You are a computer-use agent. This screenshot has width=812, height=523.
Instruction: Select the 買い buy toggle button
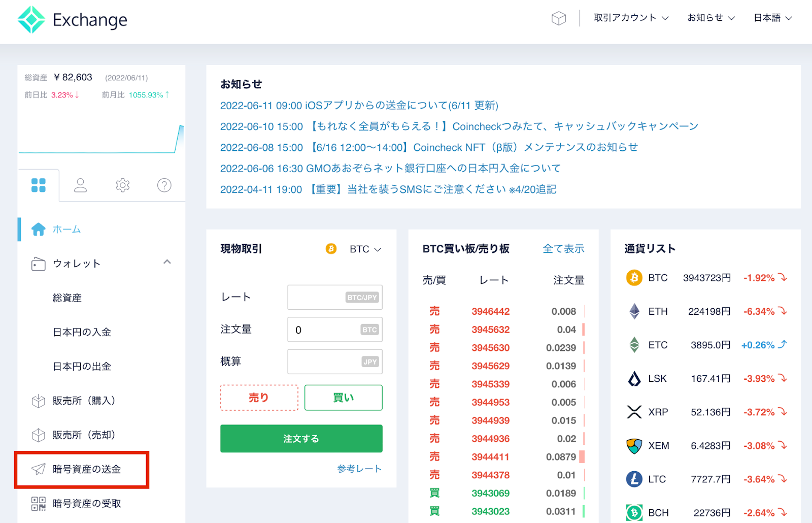coord(344,398)
